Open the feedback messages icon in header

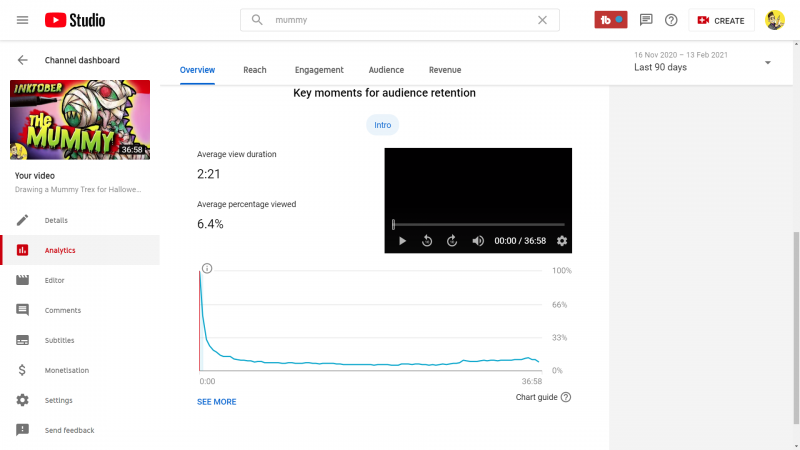[x=646, y=20]
